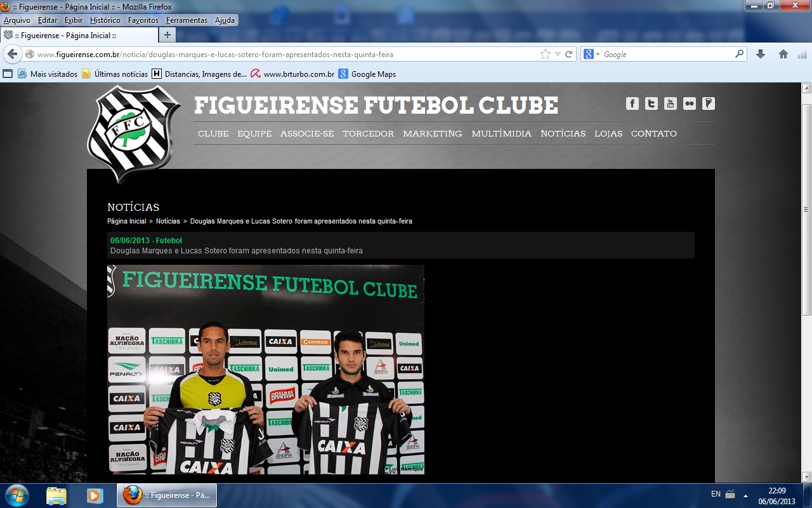Click inside the Google search field

point(666,55)
